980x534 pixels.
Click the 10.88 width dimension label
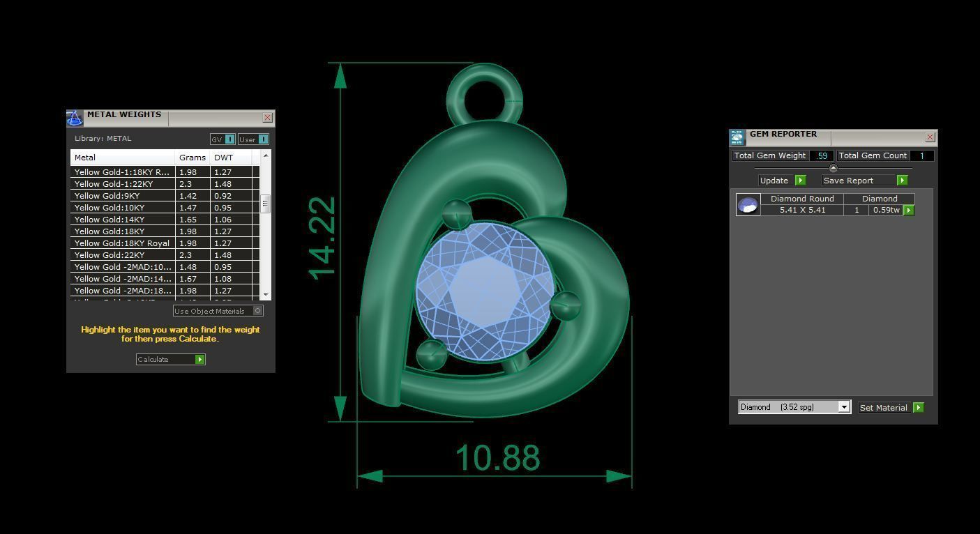click(497, 458)
